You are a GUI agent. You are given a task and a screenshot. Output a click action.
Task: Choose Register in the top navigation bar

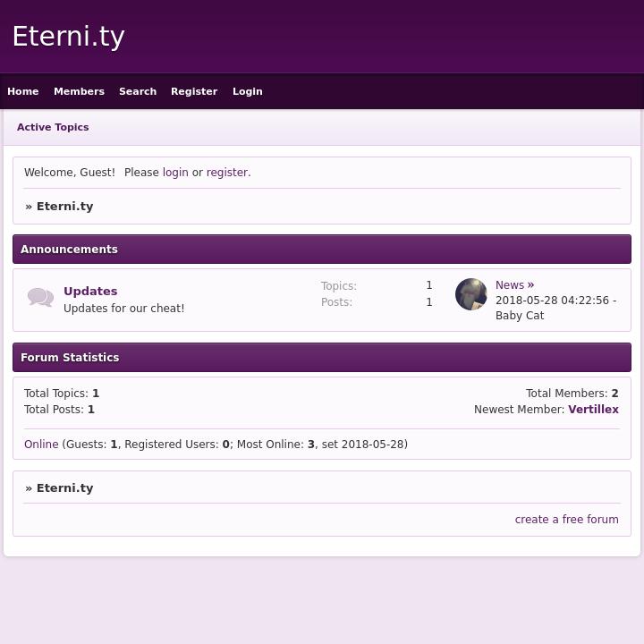[194, 91]
